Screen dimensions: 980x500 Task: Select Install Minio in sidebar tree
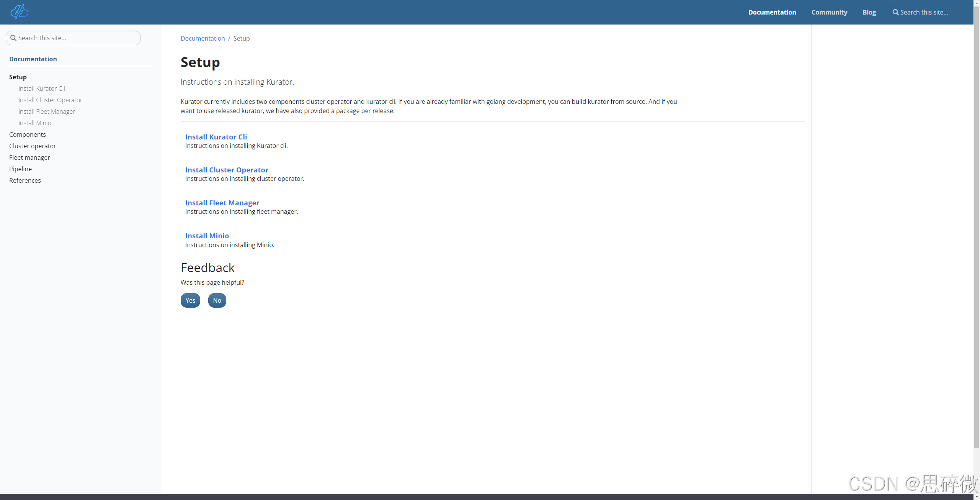pyautogui.click(x=35, y=123)
